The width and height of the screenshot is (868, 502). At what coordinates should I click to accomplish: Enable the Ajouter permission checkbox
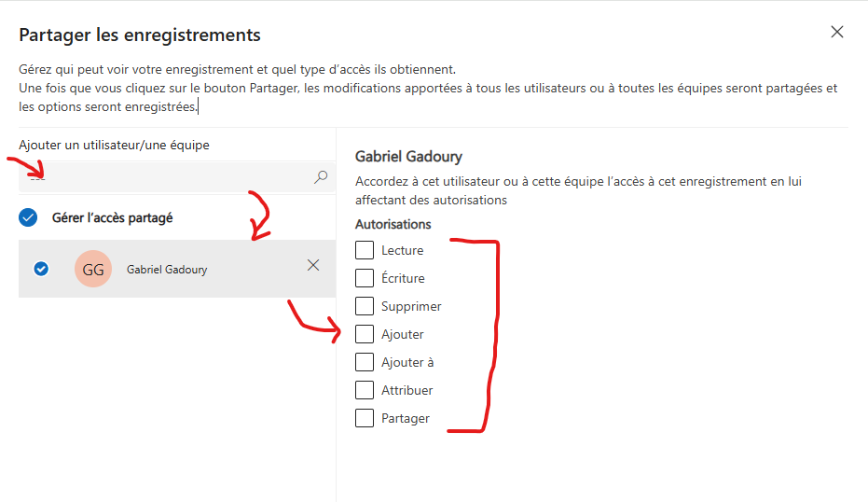coord(365,334)
